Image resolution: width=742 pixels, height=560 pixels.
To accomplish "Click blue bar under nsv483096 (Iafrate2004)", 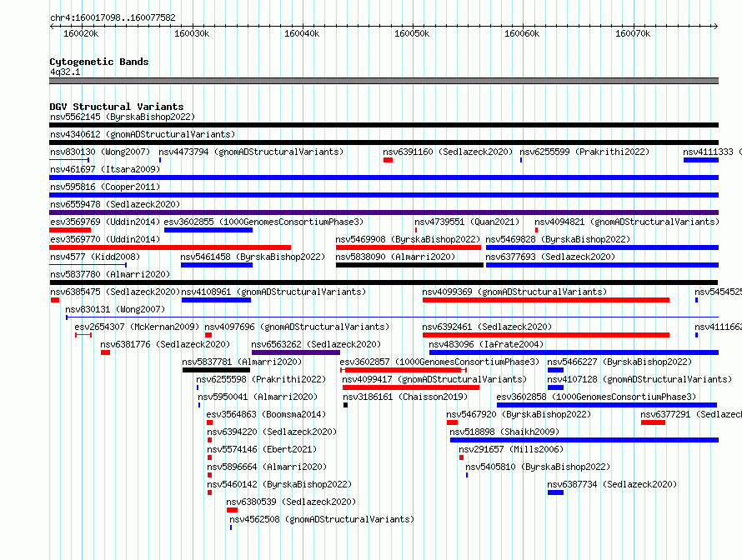I will tap(574, 352).
